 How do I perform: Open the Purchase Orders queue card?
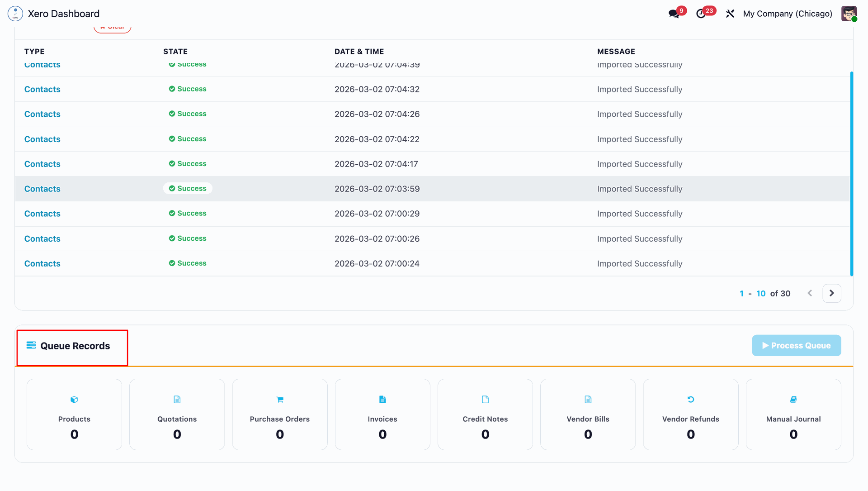280,414
